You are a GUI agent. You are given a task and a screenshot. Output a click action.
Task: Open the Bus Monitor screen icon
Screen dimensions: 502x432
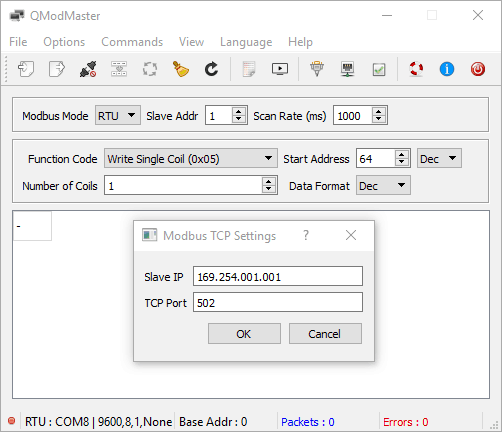[280, 69]
